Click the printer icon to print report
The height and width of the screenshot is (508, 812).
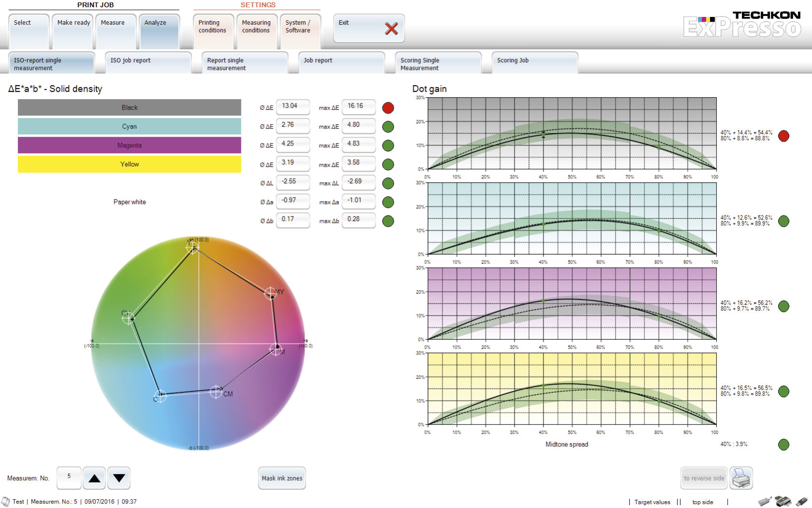pos(741,479)
